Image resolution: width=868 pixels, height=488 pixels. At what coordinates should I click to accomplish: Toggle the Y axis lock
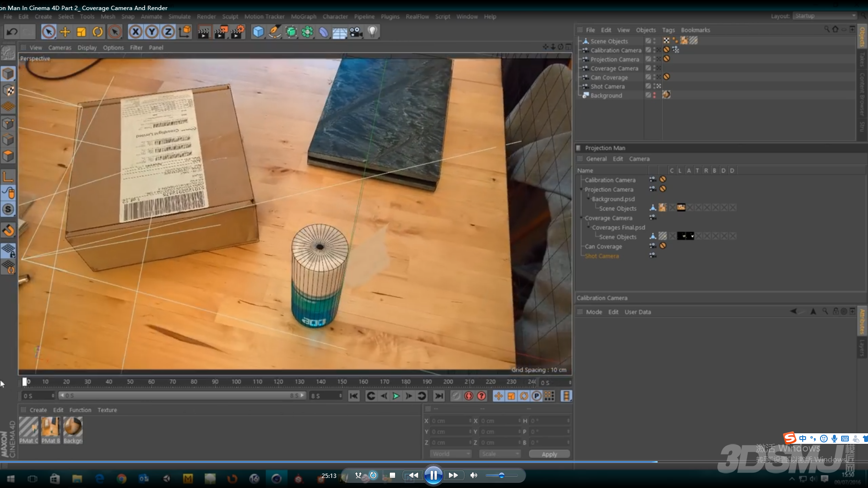[x=152, y=32]
